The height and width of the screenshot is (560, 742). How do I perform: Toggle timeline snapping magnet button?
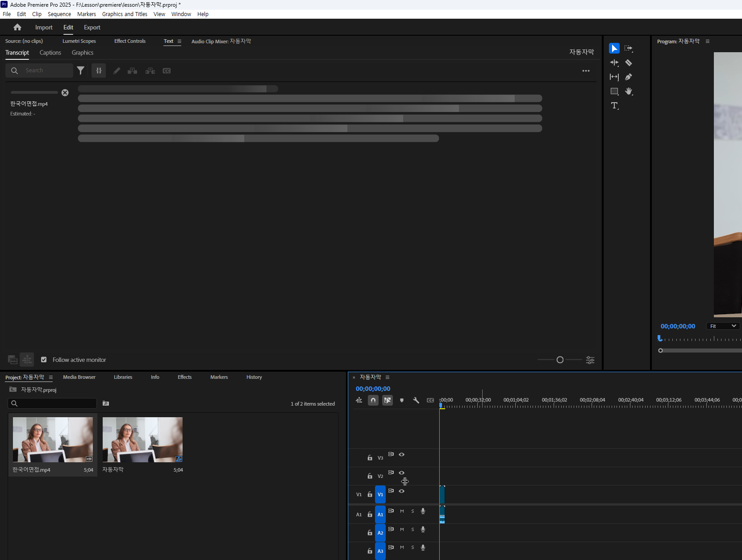click(373, 400)
